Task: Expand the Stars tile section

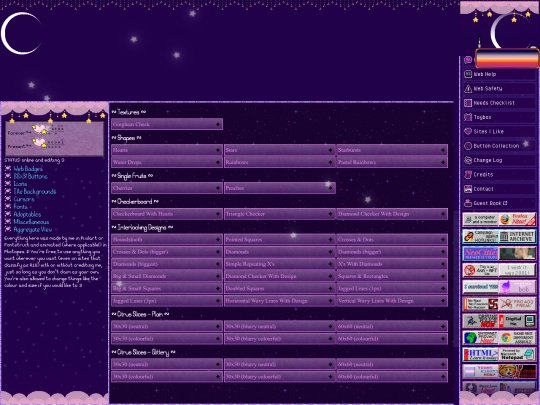Action: [x=280, y=150]
